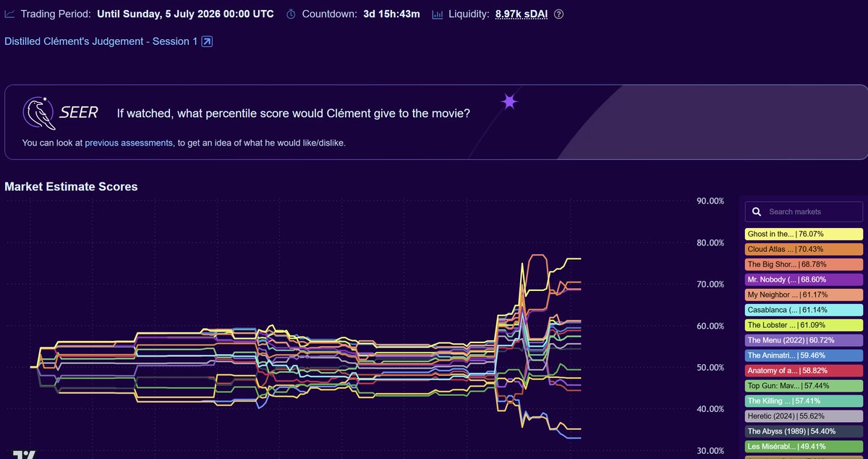Select The Killing 57.41% market
This screenshot has width=868, height=459.
pos(804,401)
